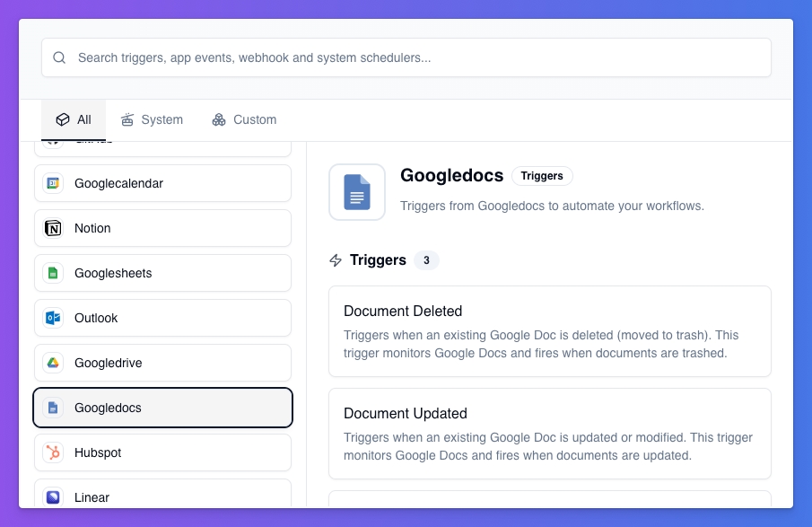Screen dimensions: 812x527
Task: Select the Googledocs entry in the app list
Action: [x=162, y=407]
